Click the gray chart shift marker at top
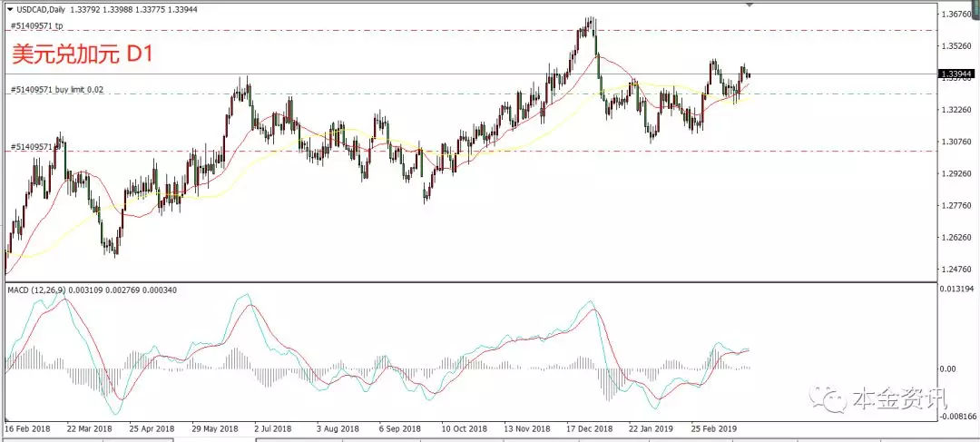 [x=749, y=5]
